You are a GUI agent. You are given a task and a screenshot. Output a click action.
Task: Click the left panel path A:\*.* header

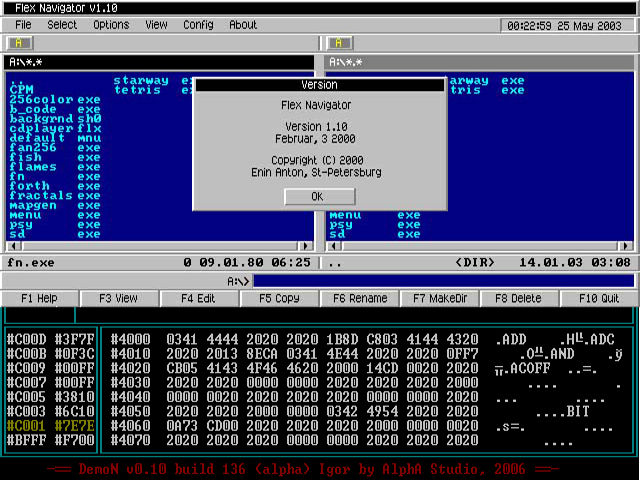tap(159, 62)
